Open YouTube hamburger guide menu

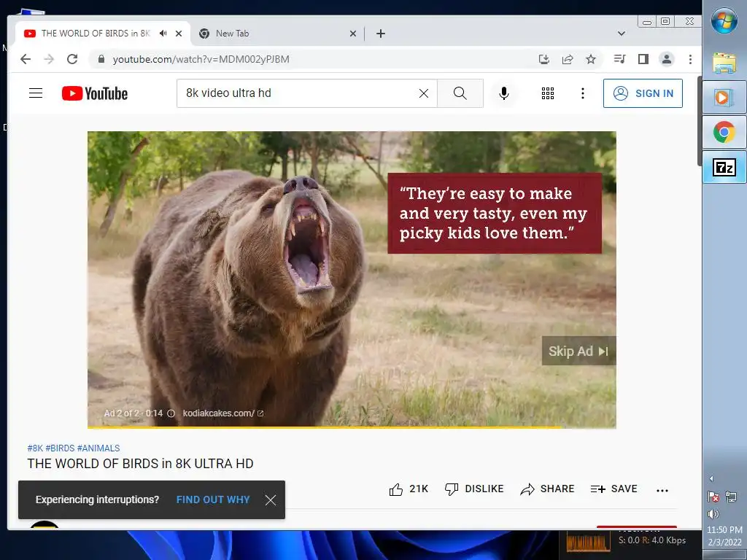tap(36, 93)
